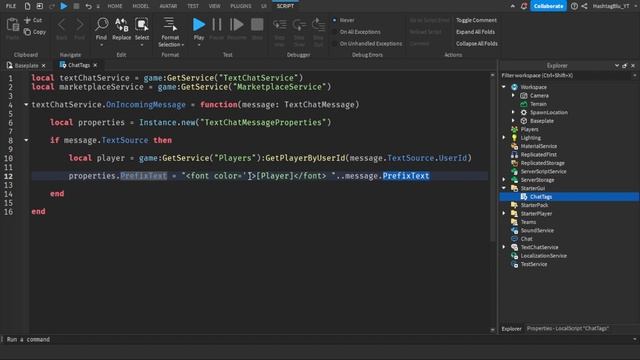Viewport: 640px width, 360px height.
Task: Click the undo arrow in title bar
Action: (88, 6)
